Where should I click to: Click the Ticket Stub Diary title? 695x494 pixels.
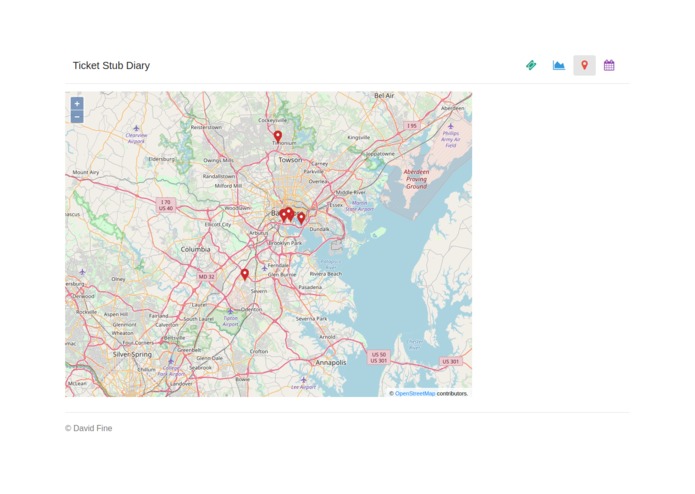click(111, 66)
